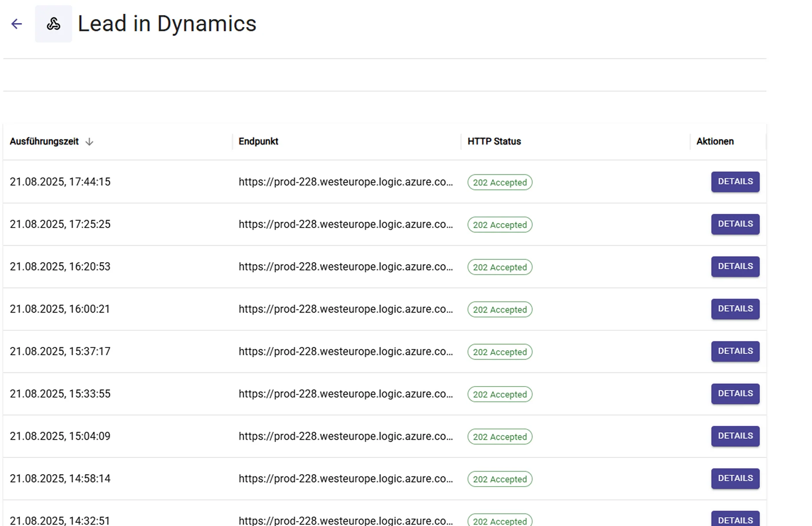Click the 202 Accepted badge in 17:44:15 row
The image size is (812, 526).
pos(500,182)
